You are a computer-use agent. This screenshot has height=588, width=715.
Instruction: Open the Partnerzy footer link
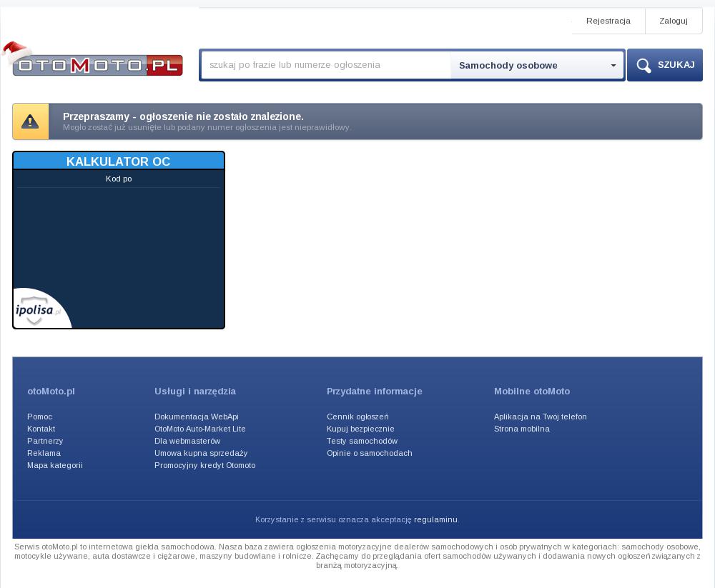(45, 442)
